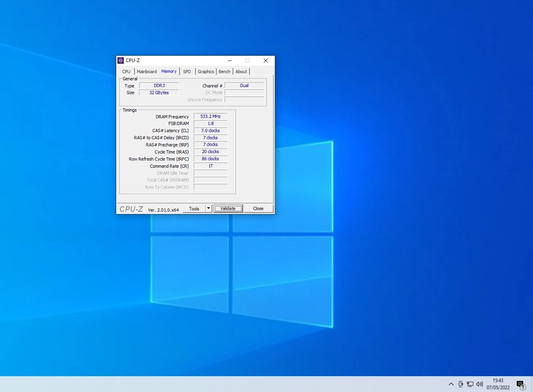
Task: Open the taskbar clock and date
Action: [x=498, y=384]
